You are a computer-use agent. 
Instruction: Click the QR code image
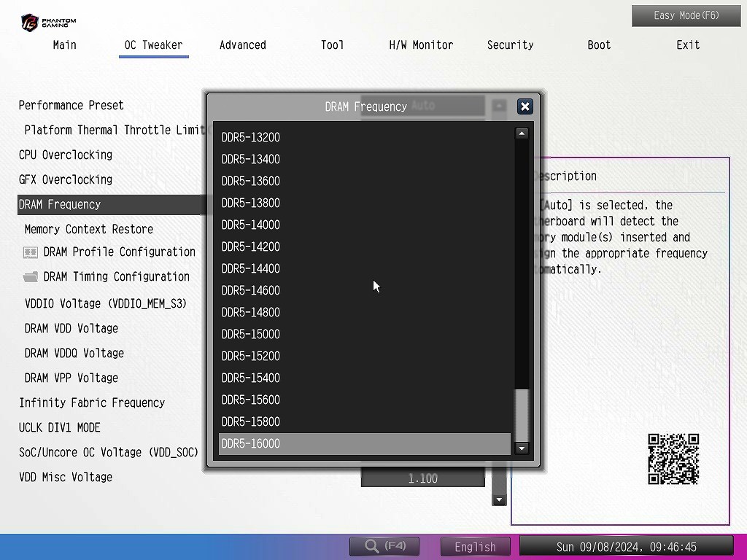pos(673,459)
